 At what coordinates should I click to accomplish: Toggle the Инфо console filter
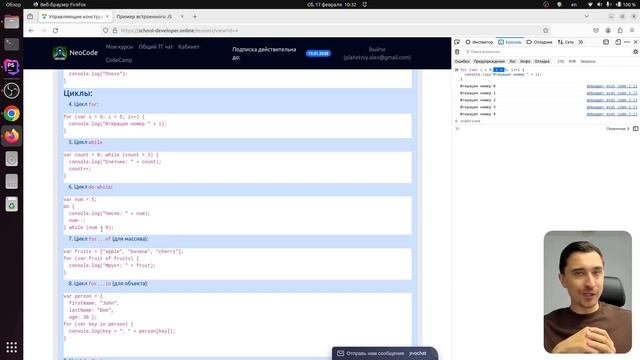point(525,61)
